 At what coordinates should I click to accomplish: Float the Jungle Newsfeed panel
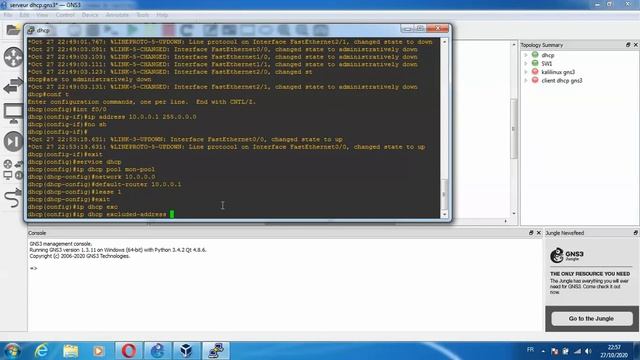pos(636,233)
